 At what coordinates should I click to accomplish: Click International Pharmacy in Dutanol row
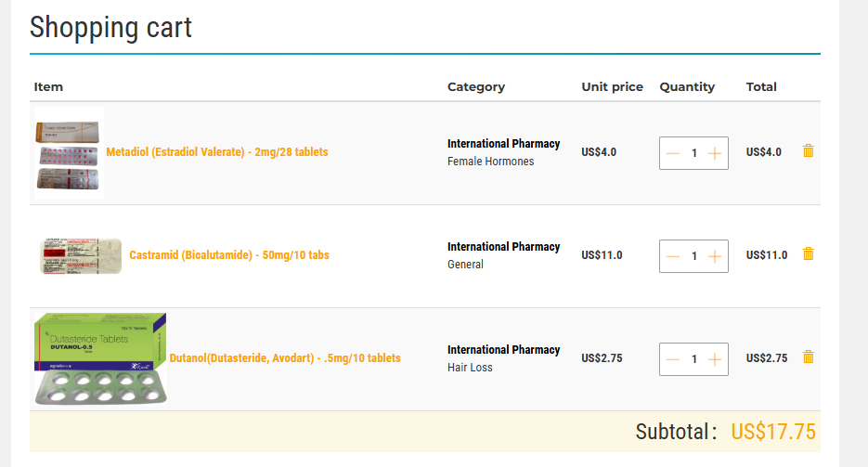504,349
